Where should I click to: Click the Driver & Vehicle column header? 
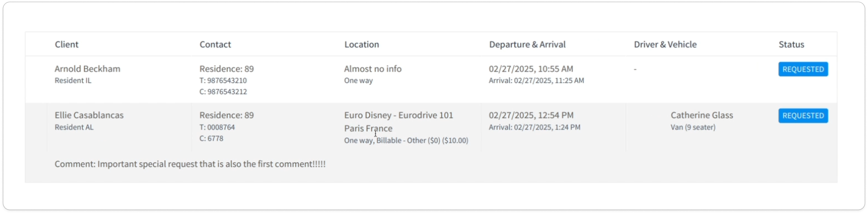tap(665, 44)
